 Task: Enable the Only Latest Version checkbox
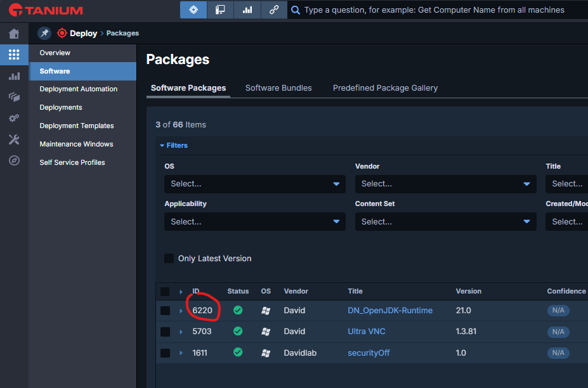click(x=169, y=259)
